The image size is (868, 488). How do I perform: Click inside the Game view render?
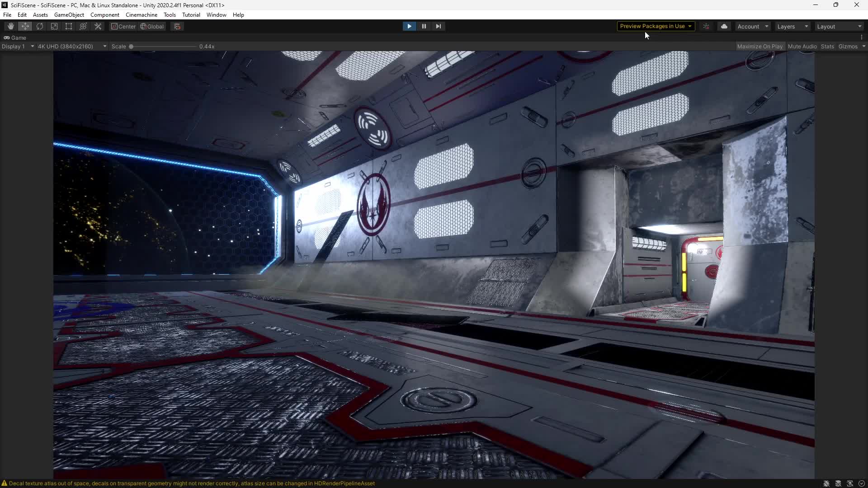(434, 265)
